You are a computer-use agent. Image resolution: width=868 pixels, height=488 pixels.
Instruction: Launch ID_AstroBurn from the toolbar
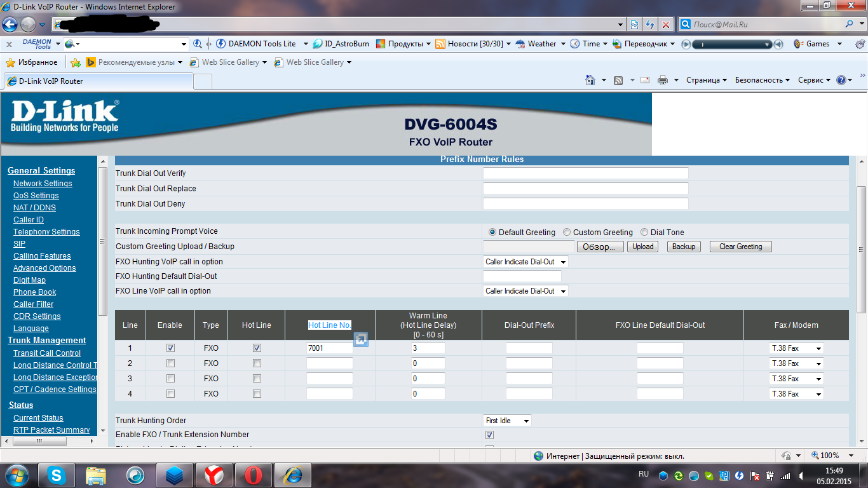(341, 44)
